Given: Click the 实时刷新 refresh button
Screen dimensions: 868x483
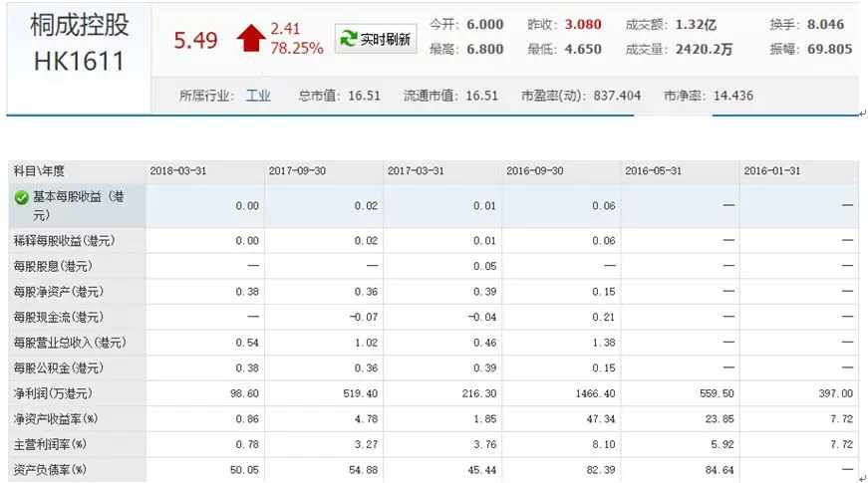Looking at the screenshot, I should click(376, 39).
